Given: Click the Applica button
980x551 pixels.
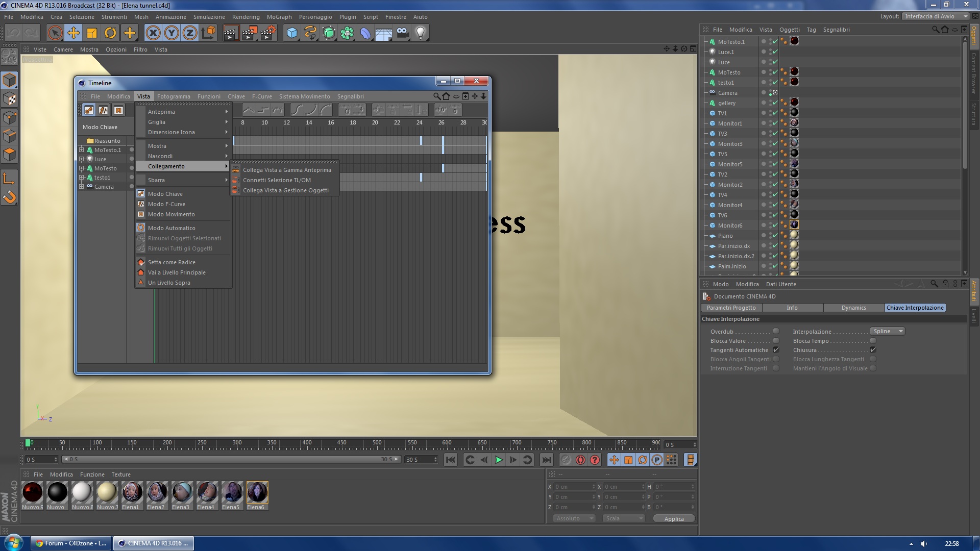Looking at the screenshot, I should (674, 519).
